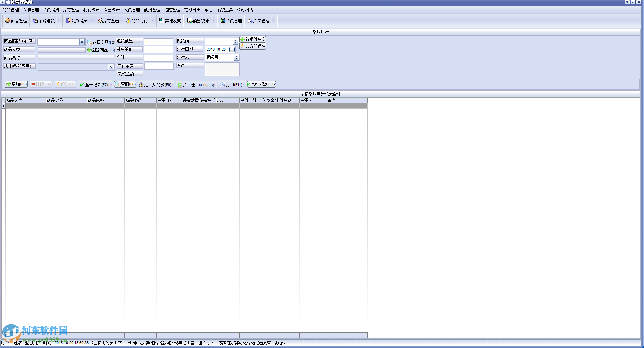Open dropdown arrow beside 商品利润 toolbar button
Image resolution: width=644 pixels, height=348 pixels.
[152, 21]
